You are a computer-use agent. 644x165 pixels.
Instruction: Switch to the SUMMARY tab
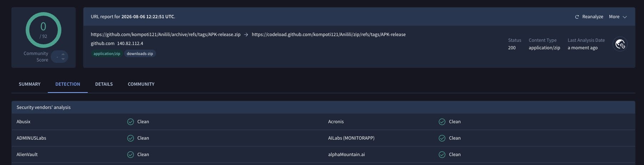pos(30,84)
